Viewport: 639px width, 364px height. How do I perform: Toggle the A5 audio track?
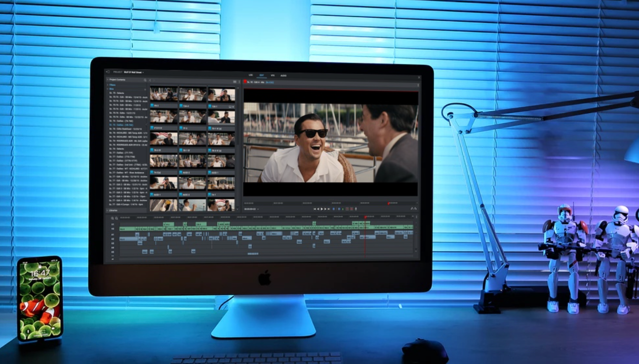coord(113,252)
